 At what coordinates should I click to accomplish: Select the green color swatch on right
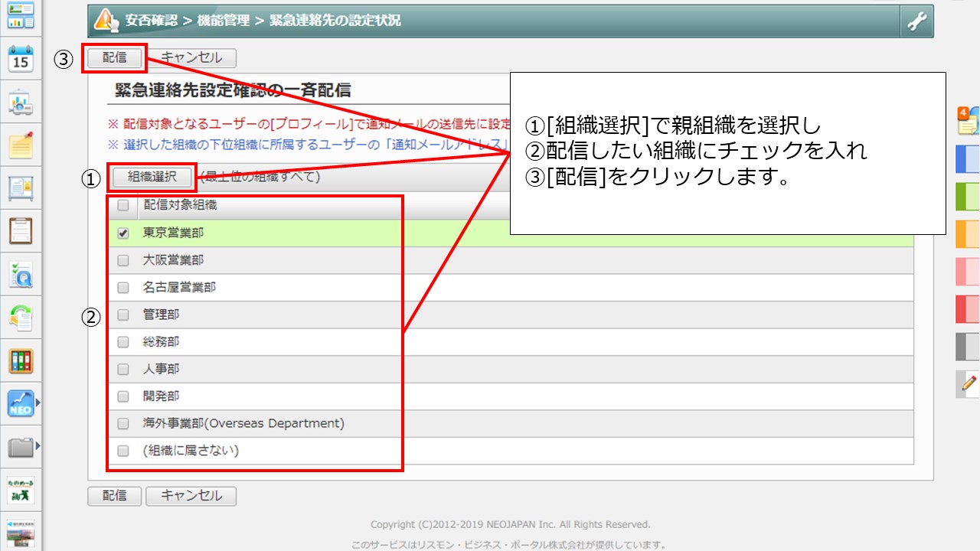[x=967, y=196]
